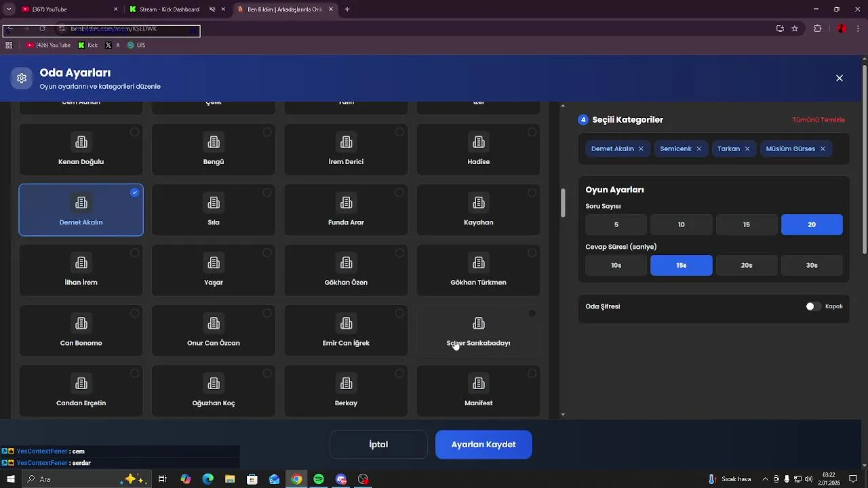Select the Can Bonomo category card
Image resolution: width=868 pixels, height=488 pixels.
(x=81, y=331)
